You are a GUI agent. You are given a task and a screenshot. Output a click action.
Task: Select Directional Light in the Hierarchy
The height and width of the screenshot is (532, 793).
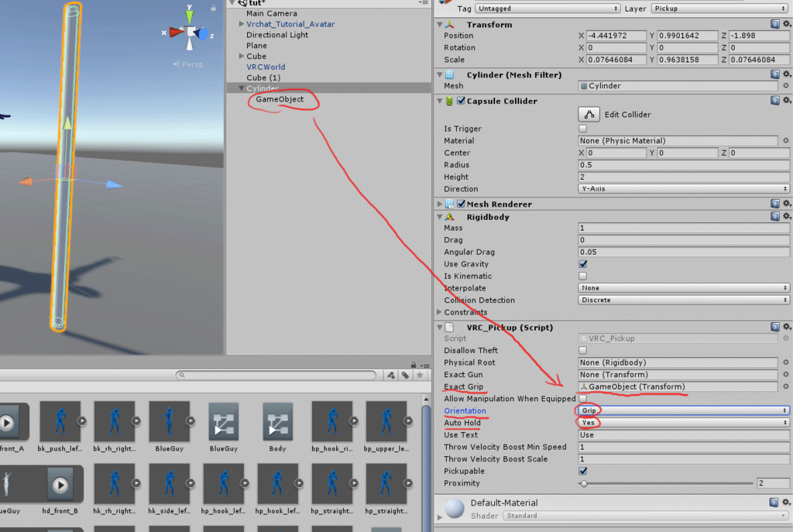click(x=277, y=34)
